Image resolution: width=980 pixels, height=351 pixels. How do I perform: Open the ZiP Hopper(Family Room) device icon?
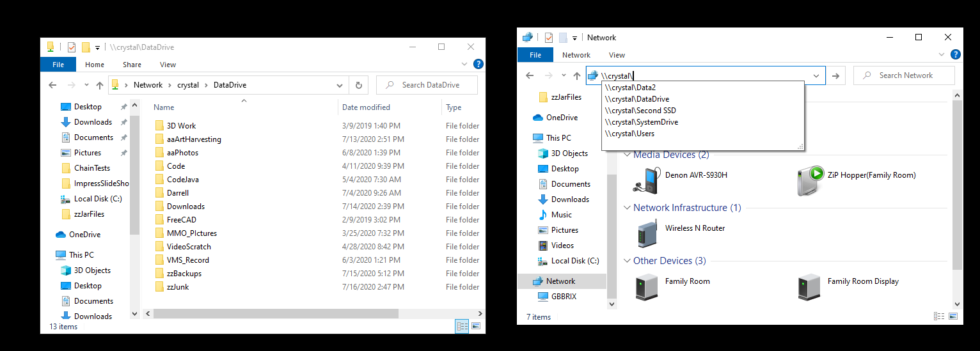click(x=810, y=181)
